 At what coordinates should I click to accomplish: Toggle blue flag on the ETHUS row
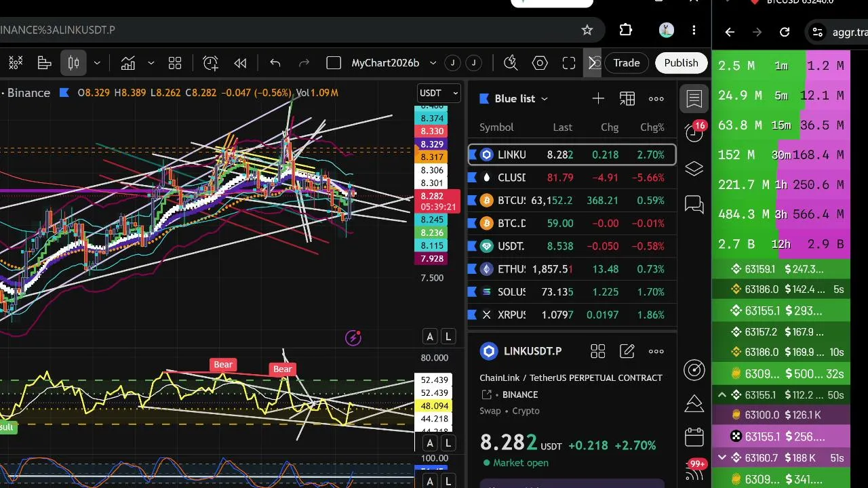(472, 269)
